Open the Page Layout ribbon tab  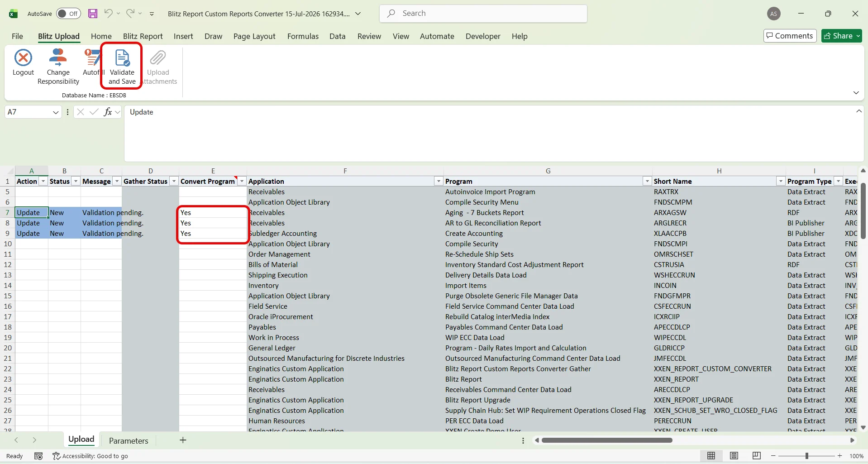pyautogui.click(x=254, y=36)
